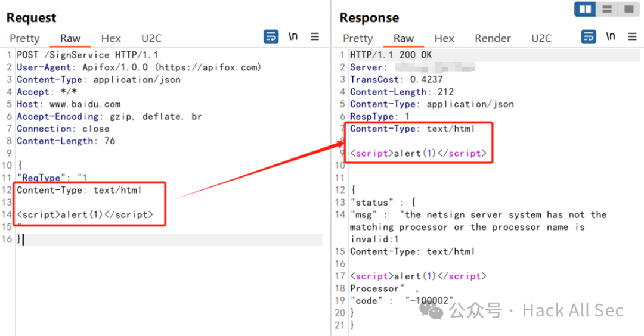Screen dimensions: 644x336
Task: Click injected Content-Type text/html in request body
Action: [x=79, y=190]
